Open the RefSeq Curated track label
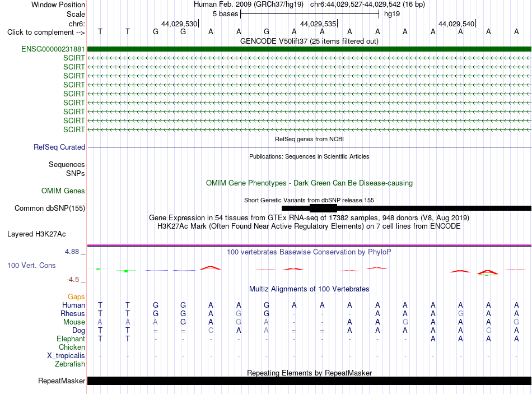The width and height of the screenshot is (532, 394). point(59,147)
